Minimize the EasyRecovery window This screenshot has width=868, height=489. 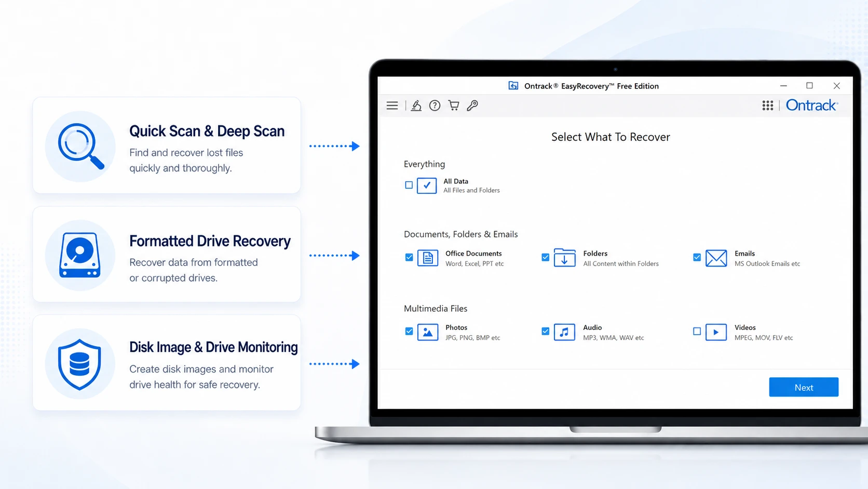click(x=783, y=86)
